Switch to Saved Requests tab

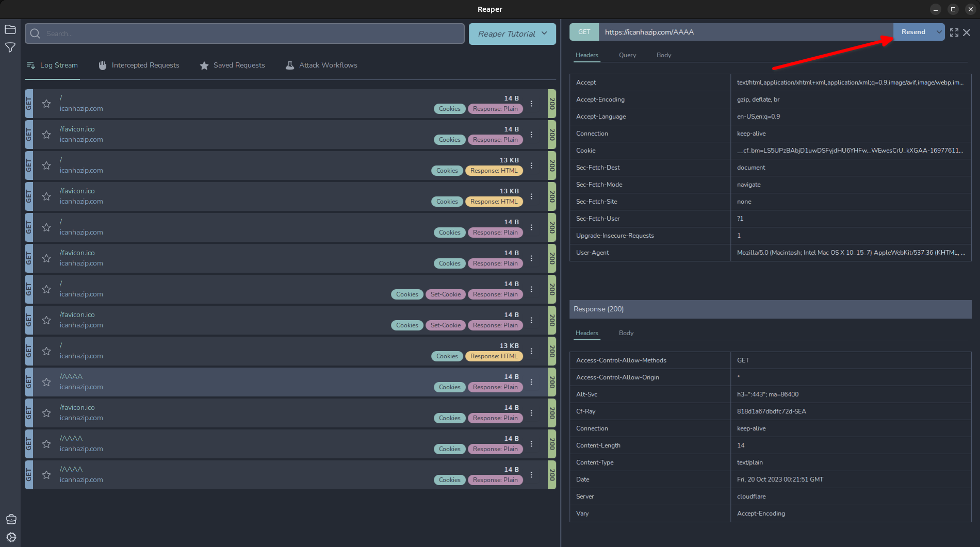(232, 65)
